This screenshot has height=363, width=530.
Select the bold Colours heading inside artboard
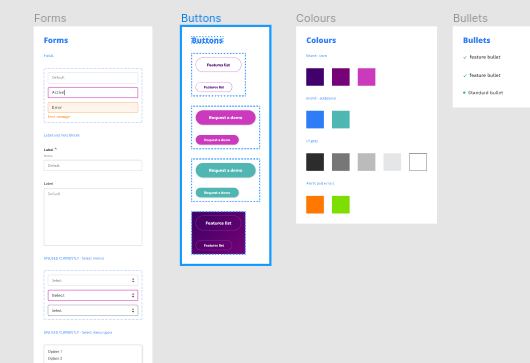[321, 40]
